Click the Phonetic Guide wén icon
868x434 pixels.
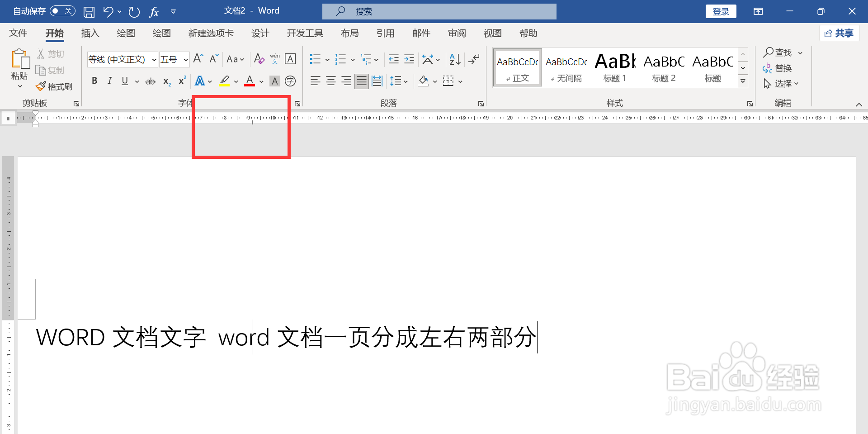(275, 59)
